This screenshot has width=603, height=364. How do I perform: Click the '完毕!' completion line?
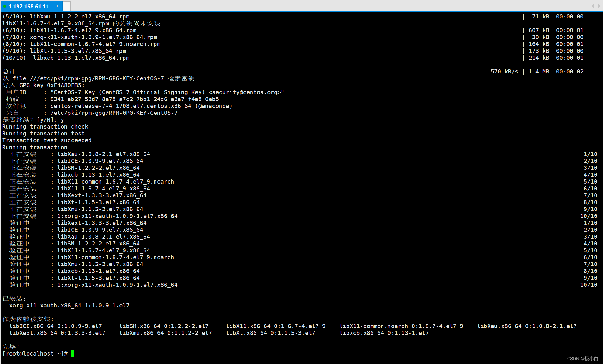(11, 347)
